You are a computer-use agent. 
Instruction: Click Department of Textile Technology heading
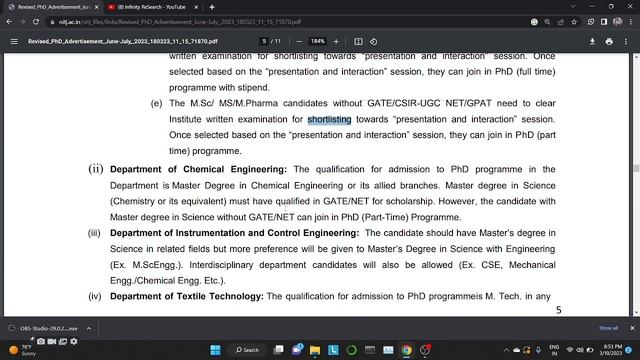(187, 296)
